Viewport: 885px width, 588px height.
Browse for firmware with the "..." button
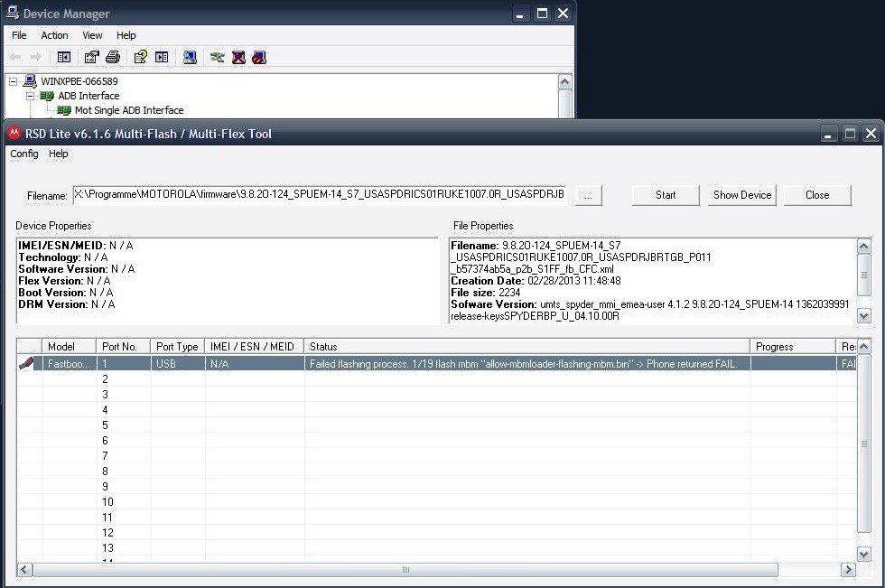click(x=588, y=196)
